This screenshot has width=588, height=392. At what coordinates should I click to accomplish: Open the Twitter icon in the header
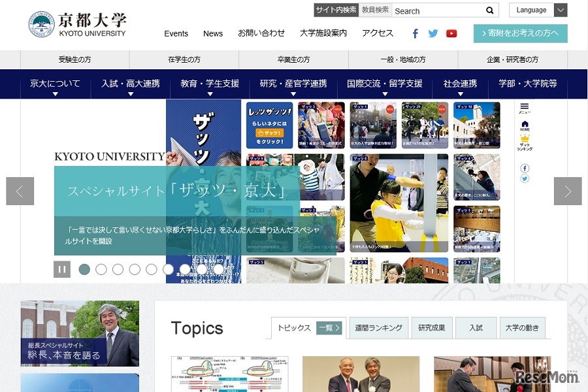click(433, 33)
